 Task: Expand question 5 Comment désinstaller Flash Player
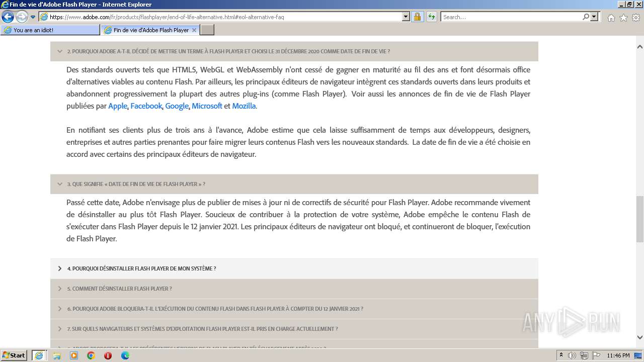point(294,289)
